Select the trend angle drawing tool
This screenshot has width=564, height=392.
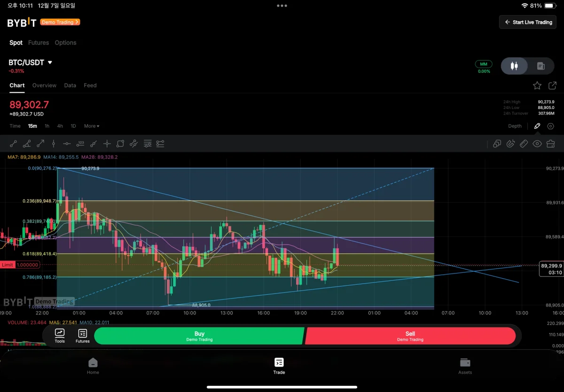point(27,144)
